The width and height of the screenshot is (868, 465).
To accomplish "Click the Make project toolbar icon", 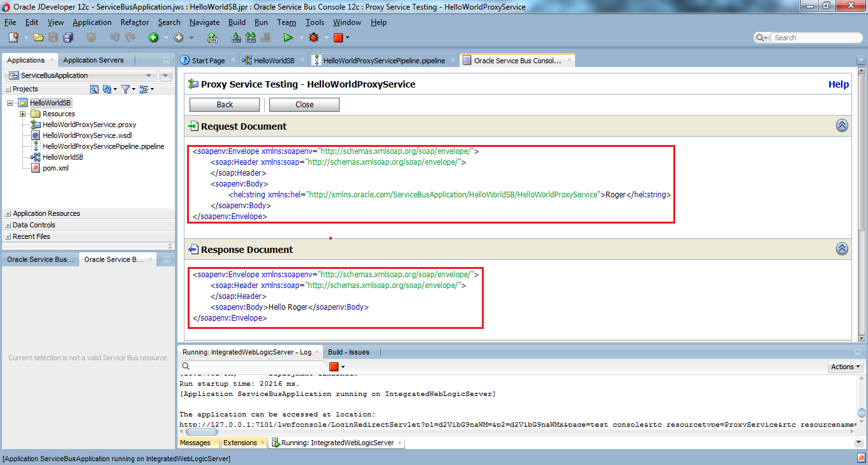I will pos(236,38).
